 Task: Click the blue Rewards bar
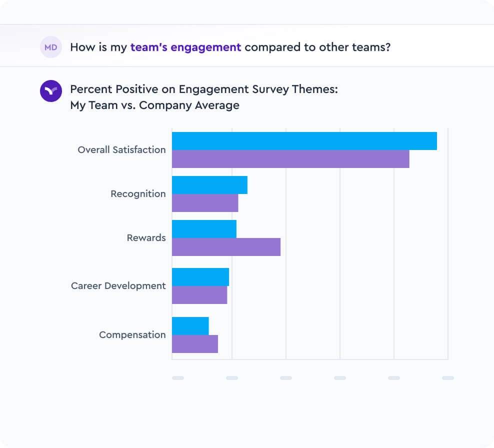(204, 229)
